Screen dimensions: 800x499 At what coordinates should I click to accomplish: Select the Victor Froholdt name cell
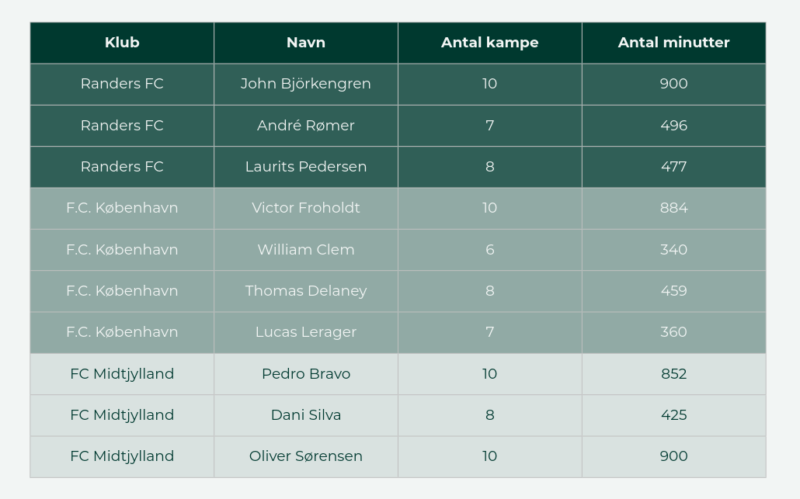306,208
